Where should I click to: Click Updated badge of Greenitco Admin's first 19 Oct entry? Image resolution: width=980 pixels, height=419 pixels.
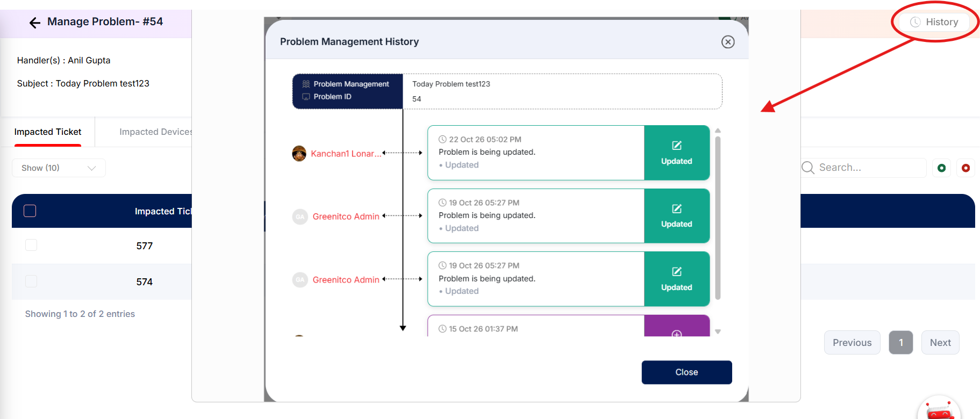point(677,216)
